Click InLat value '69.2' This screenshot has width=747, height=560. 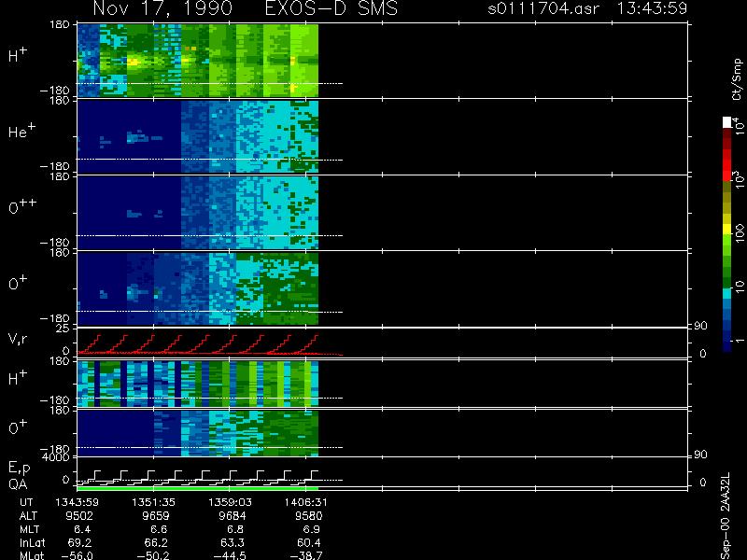pyautogui.click(x=80, y=542)
